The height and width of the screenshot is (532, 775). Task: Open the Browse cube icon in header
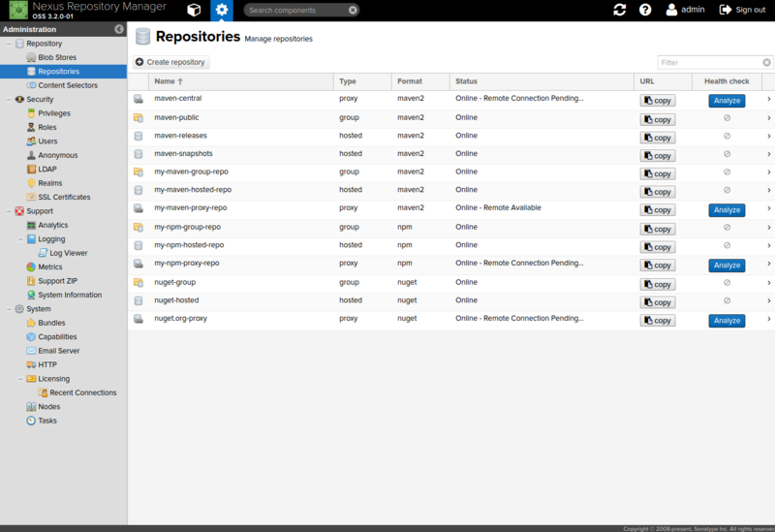click(x=194, y=10)
